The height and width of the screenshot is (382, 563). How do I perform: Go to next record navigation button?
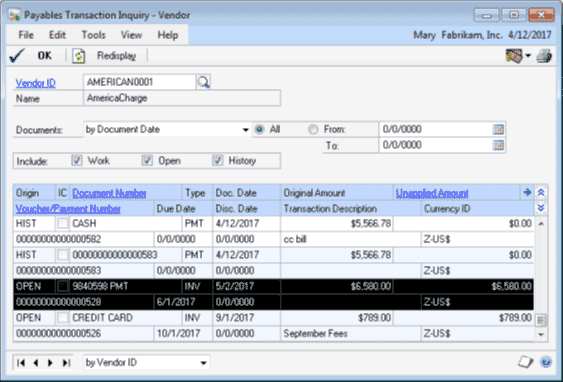click(51, 363)
